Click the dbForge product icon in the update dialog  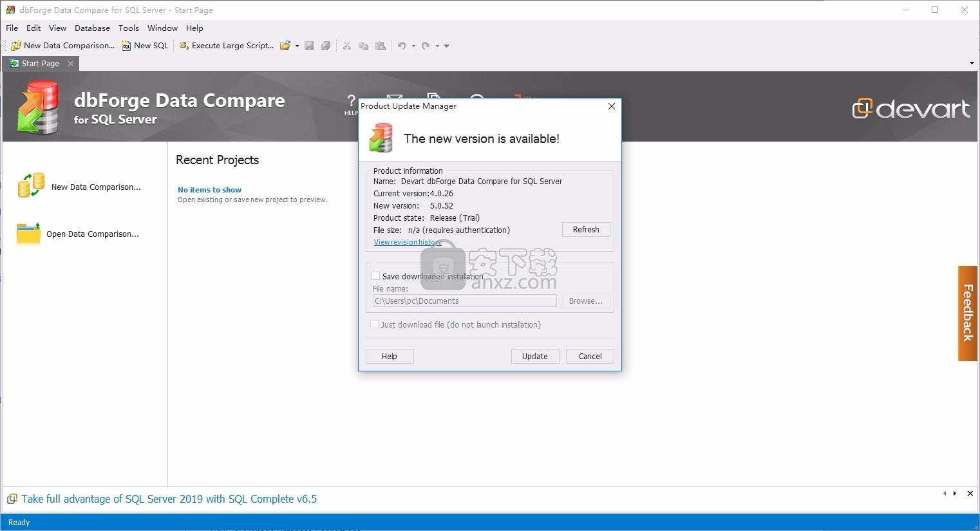pos(381,138)
